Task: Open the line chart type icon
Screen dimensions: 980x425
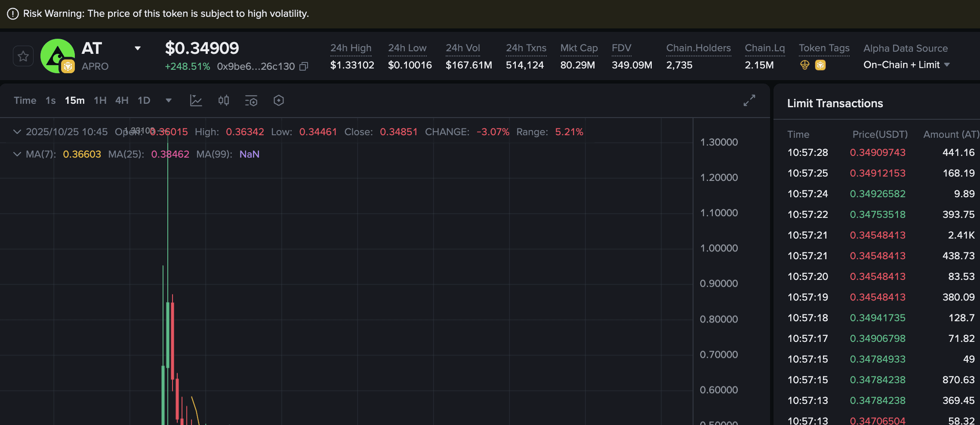Action: pos(196,100)
